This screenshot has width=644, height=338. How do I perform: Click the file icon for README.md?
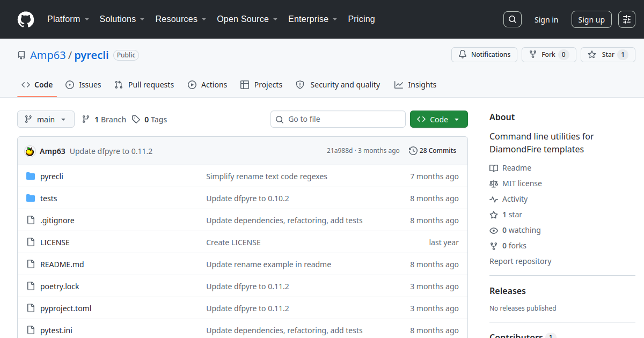click(31, 264)
